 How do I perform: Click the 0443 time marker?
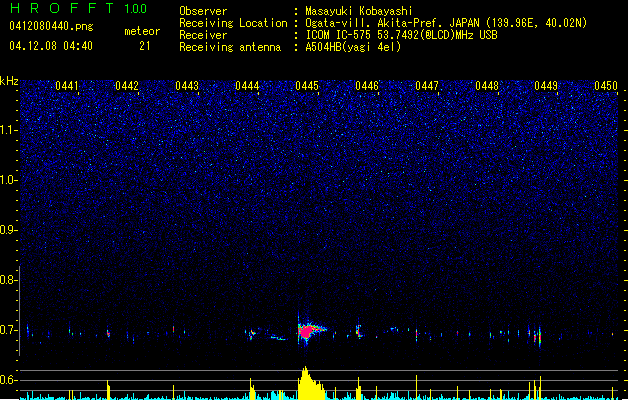pyautogui.click(x=187, y=86)
